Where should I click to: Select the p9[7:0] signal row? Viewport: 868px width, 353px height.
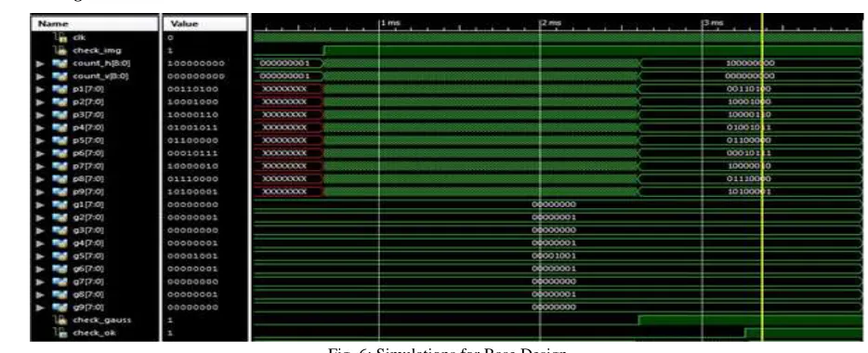point(95,192)
